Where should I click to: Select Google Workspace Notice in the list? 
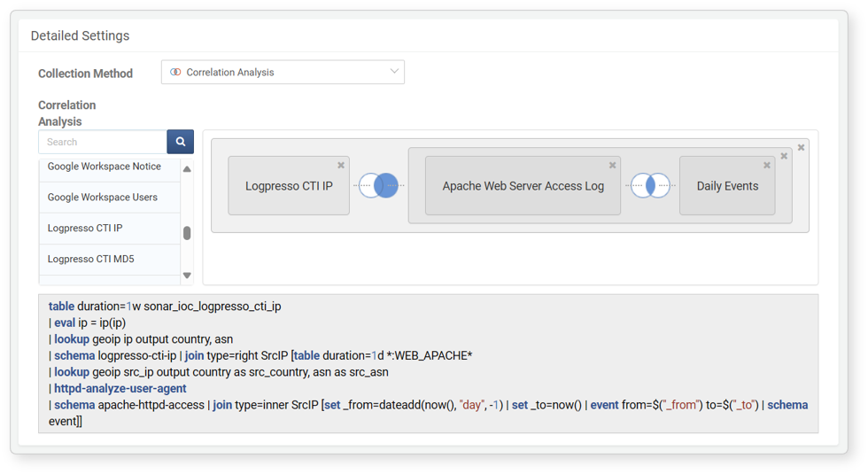coord(110,167)
